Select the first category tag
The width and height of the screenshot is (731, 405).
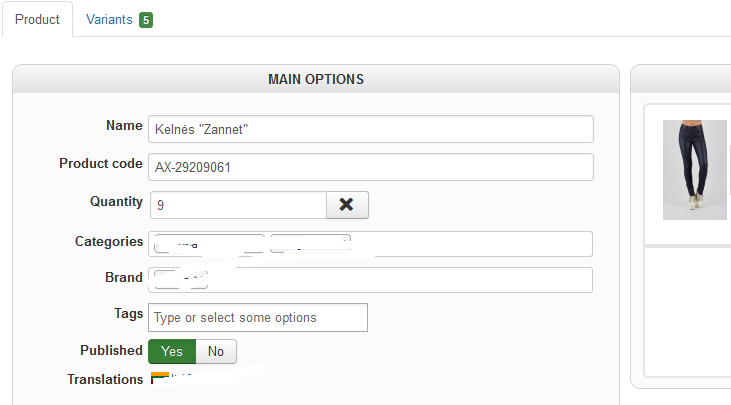click(209, 244)
